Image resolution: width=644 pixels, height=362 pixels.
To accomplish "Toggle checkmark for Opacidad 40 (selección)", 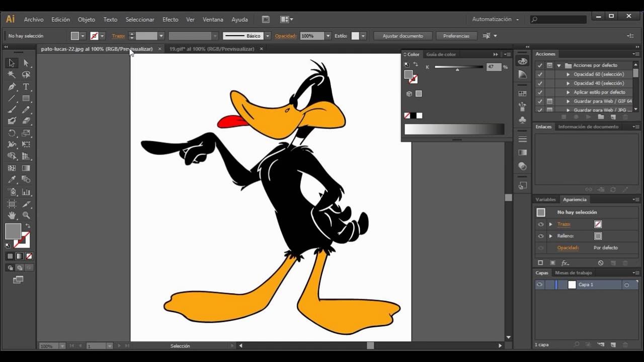I will [540, 83].
